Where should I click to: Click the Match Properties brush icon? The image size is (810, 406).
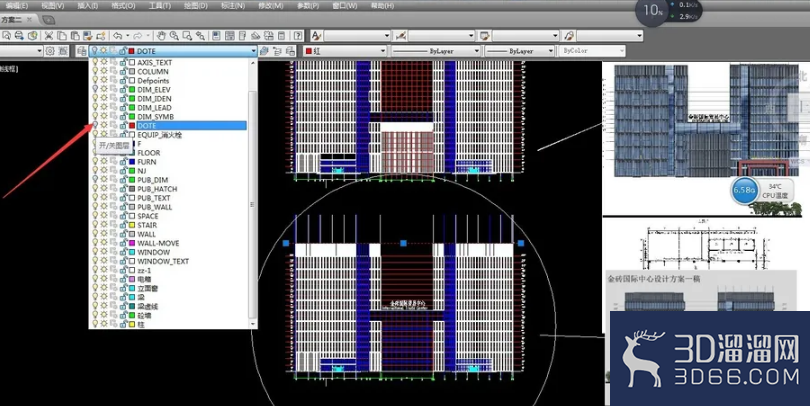coord(88,36)
